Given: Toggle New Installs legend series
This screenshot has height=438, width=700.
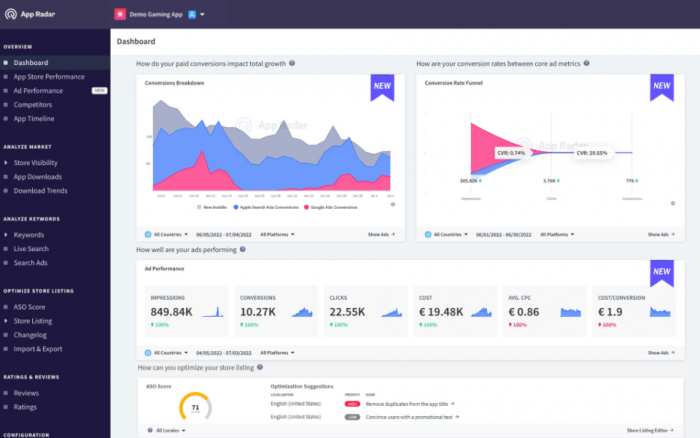Looking at the screenshot, I should click(212, 207).
